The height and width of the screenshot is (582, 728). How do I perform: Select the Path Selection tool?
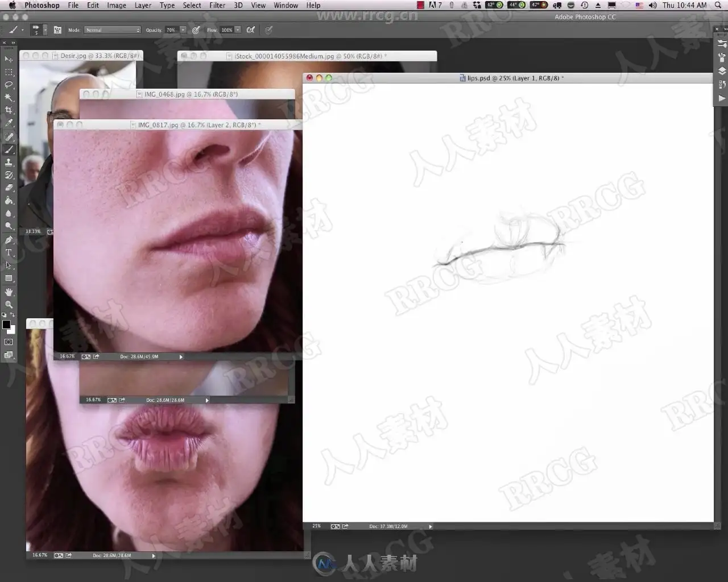pos(9,265)
